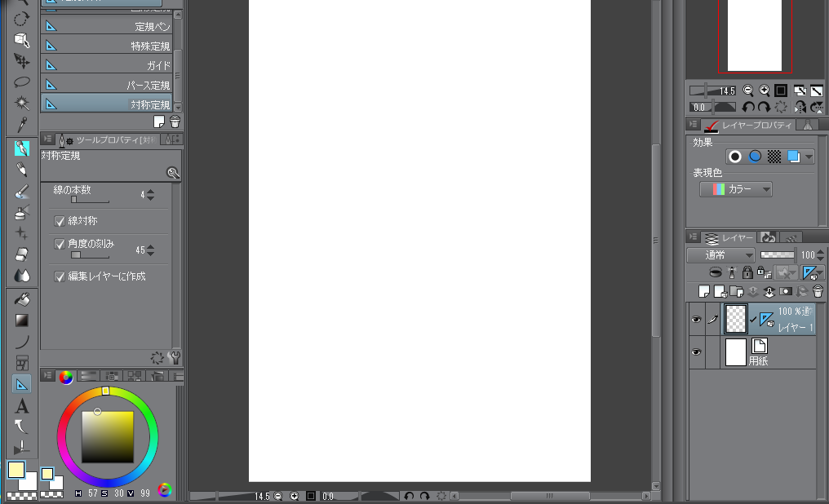Create layer mask

786,291
